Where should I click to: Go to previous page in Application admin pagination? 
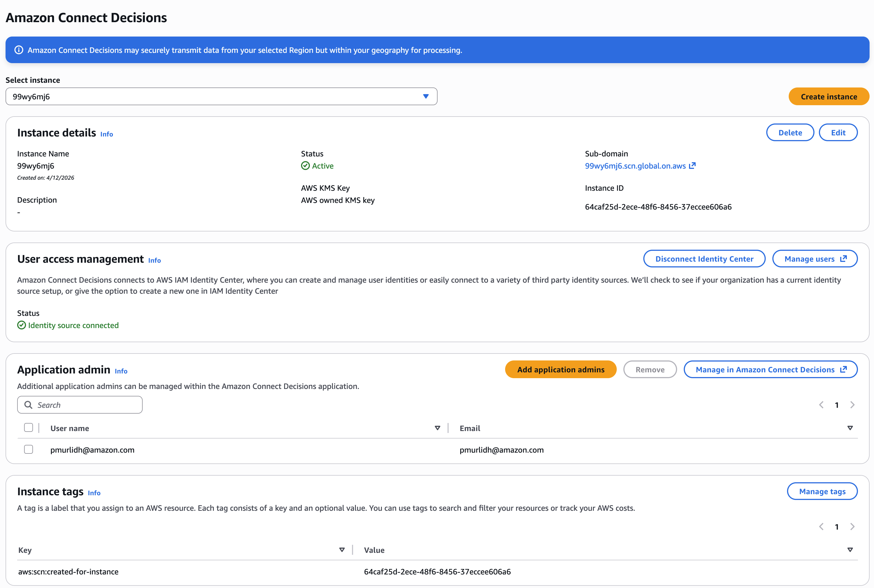[x=821, y=405]
